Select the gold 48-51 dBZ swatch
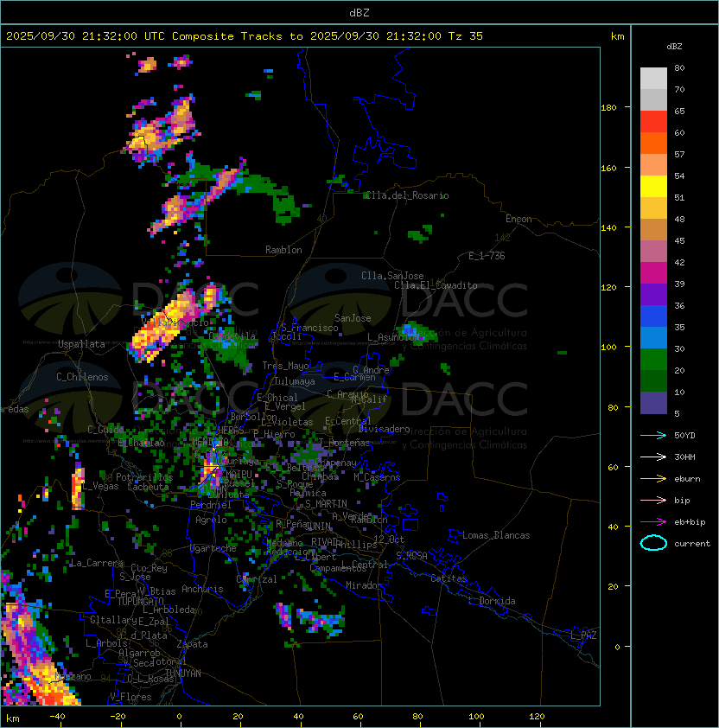This screenshot has height=728, width=719. click(x=653, y=208)
